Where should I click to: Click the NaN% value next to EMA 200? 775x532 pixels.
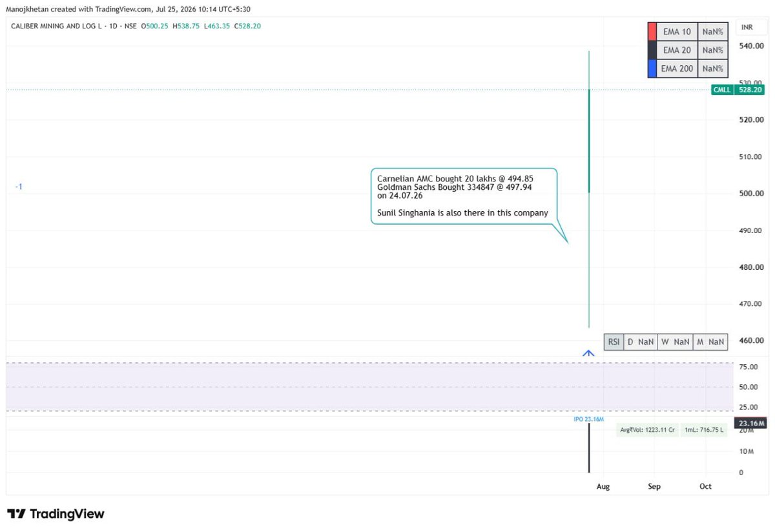(712, 68)
